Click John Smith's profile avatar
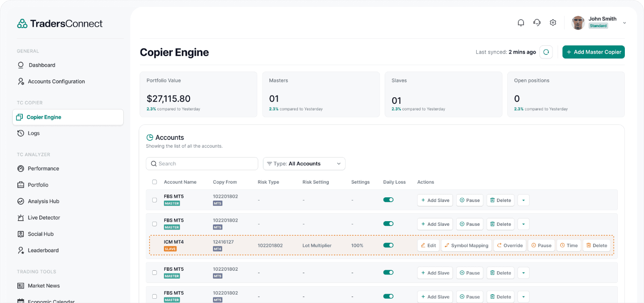The height and width of the screenshot is (303, 644). pos(578,23)
